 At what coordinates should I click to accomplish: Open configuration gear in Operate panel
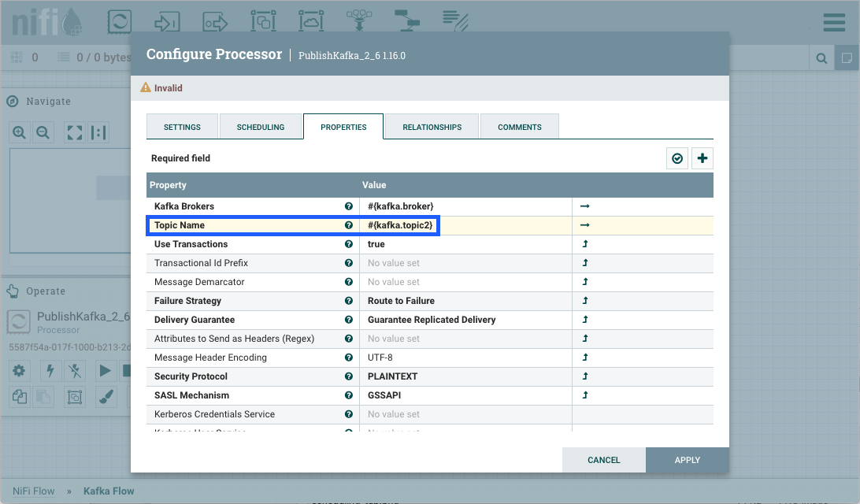click(x=19, y=370)
